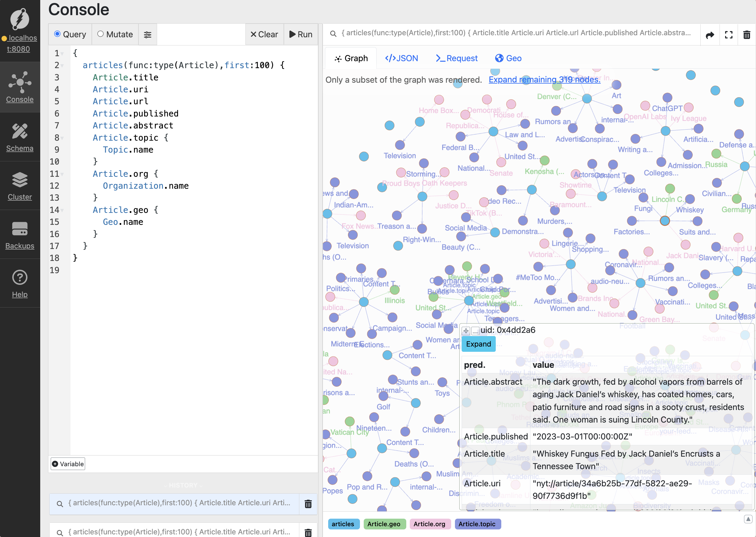Select the Query radio button
Image resolution: width=756 pixels, height=537 pixels.
tap(58, 34)
